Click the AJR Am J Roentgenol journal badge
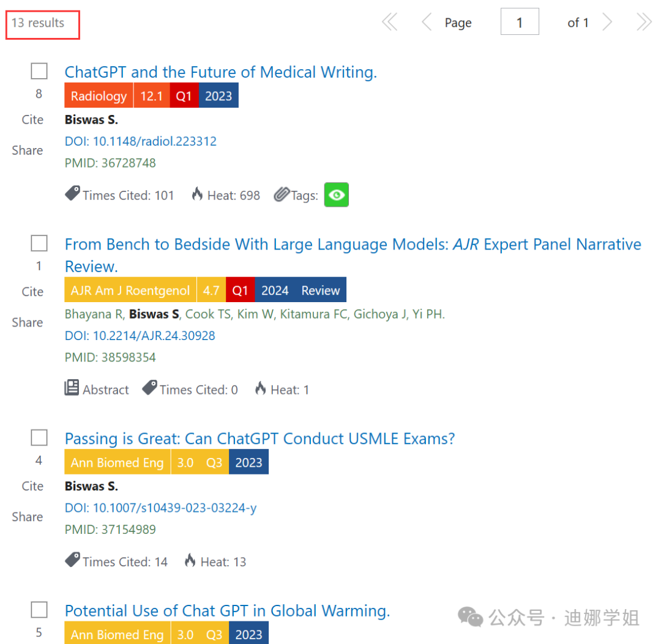This screenshot has height=644, width=661. point(130,290)
